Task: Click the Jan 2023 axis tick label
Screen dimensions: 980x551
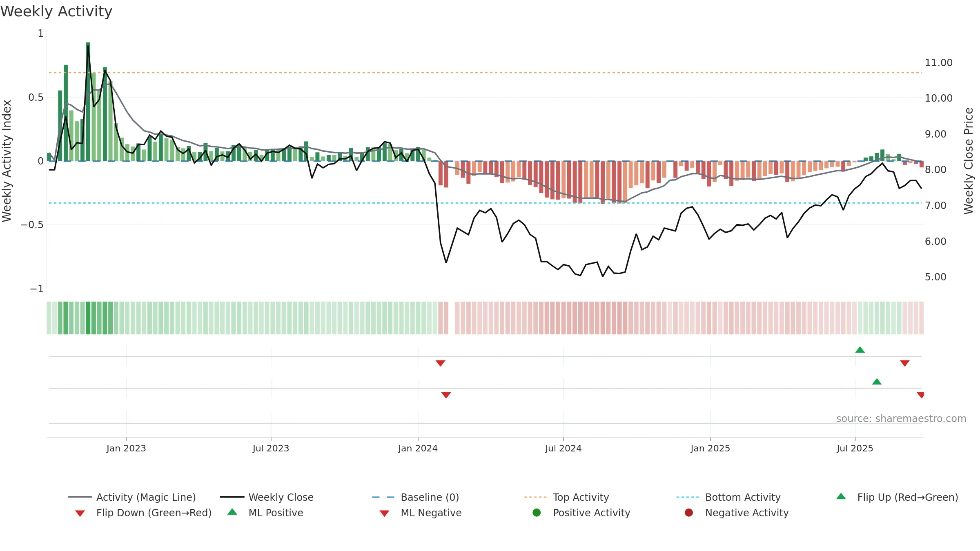Action: click(126, 448)
